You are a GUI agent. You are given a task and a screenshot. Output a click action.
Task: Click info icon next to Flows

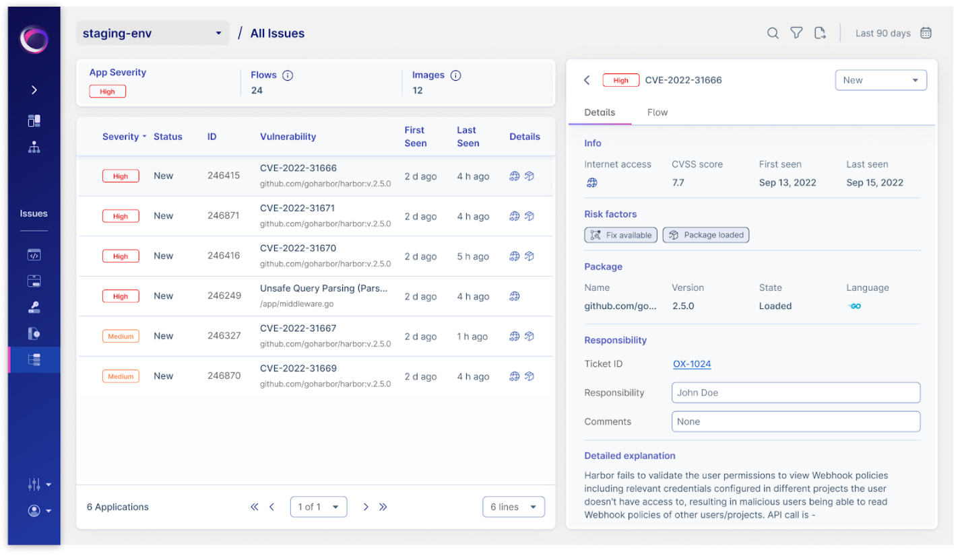tap(288, 75)
